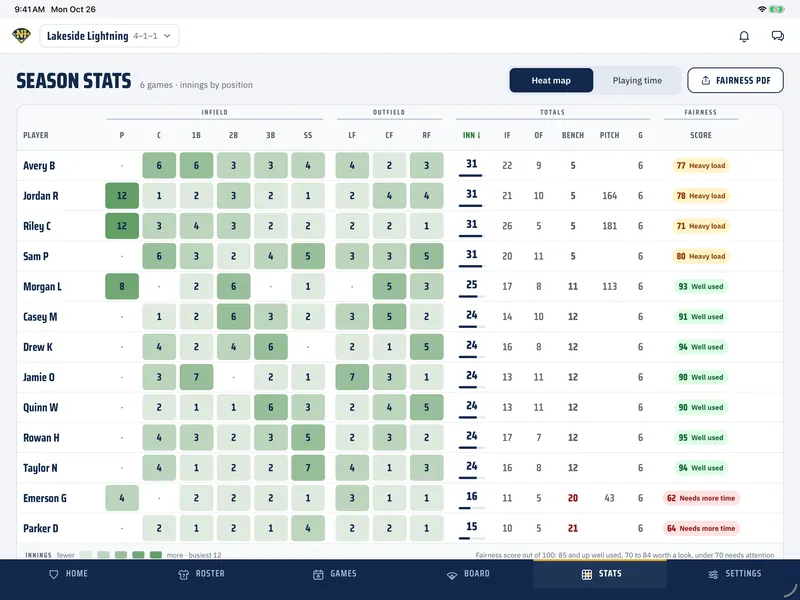Select Riley C's pitcher cell showing 12
This screenshot has height=600, width=800.
pyautogui.click(x=122, y=226)
